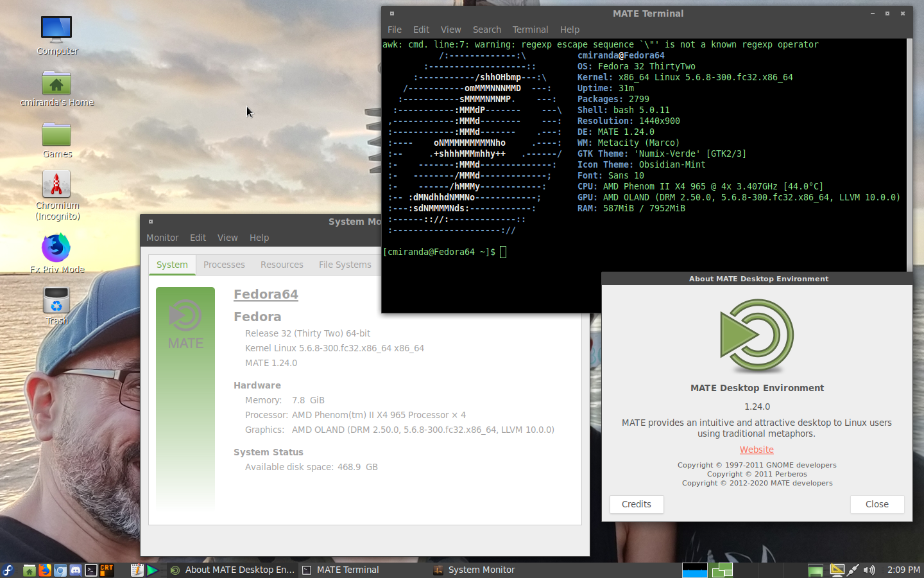This screenshot has width=924, height=578.
Task: Launch Firefox from the panel
Action: (x=44, y=570)
